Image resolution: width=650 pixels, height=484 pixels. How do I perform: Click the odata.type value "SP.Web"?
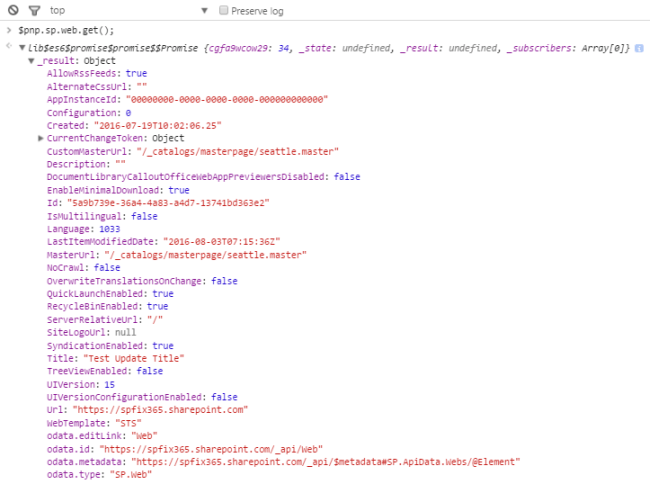pos(131,474)
